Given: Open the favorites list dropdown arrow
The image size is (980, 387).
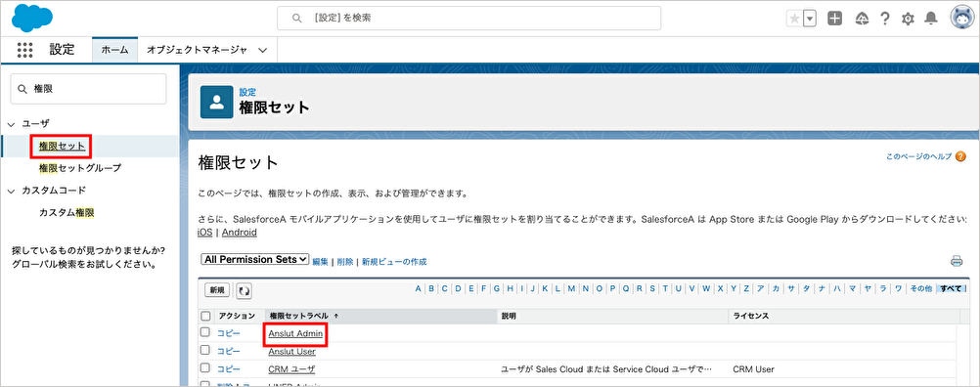Looking at the screenshot, I should pos(810,19).
